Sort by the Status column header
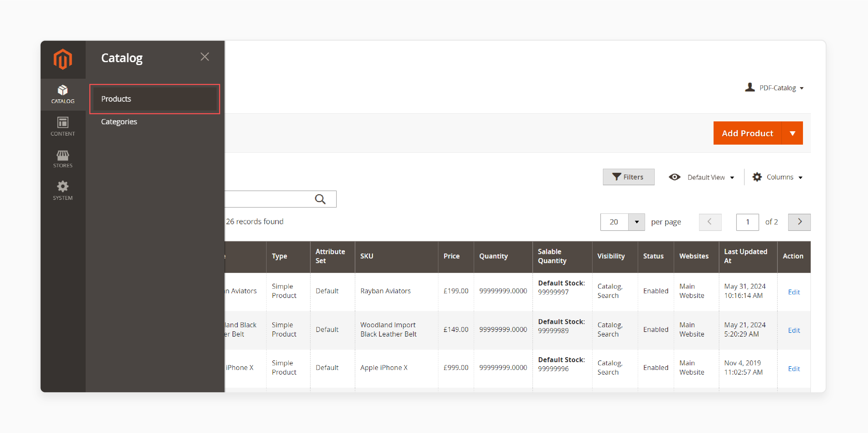This screenshot has width=868, height=433. point(656,256)
